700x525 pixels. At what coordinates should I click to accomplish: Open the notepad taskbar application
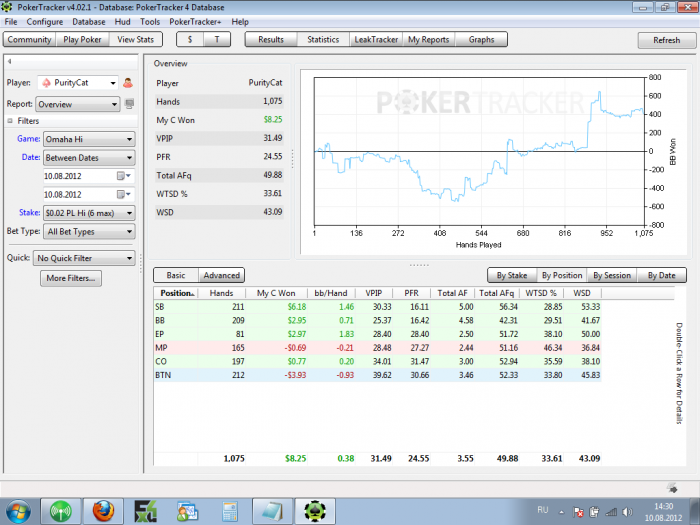pyautogui.click(x=272, y=512)
